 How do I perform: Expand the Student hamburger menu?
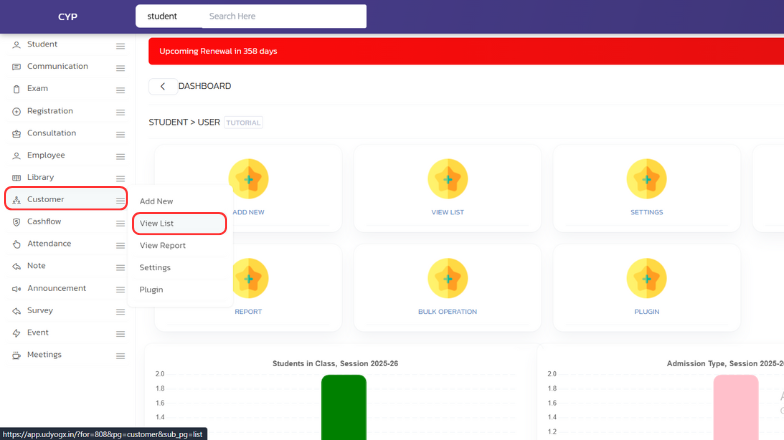click(120, 46)
